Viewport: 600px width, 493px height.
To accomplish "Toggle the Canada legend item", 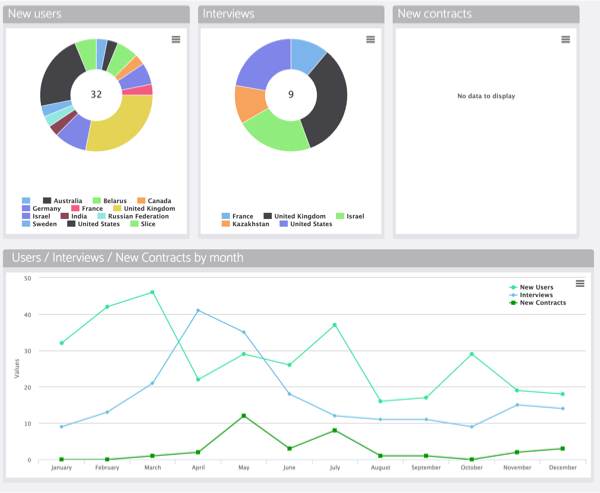I will 154,201.
